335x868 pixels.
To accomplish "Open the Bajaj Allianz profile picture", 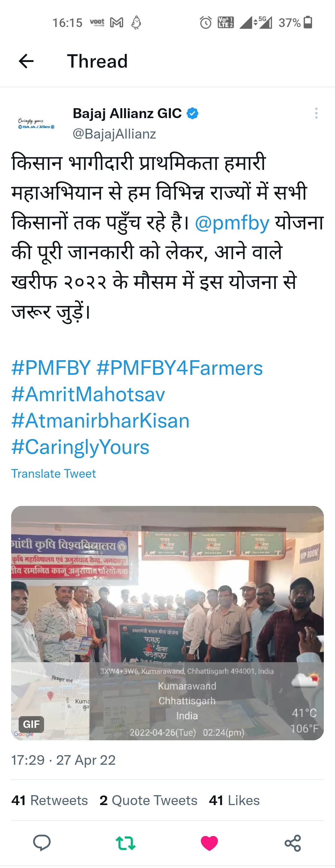I will pos(36,124).
